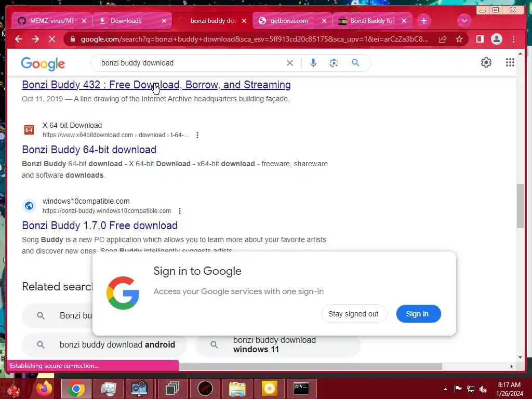Expand the tab search dropdown

[x=464, y=21]
